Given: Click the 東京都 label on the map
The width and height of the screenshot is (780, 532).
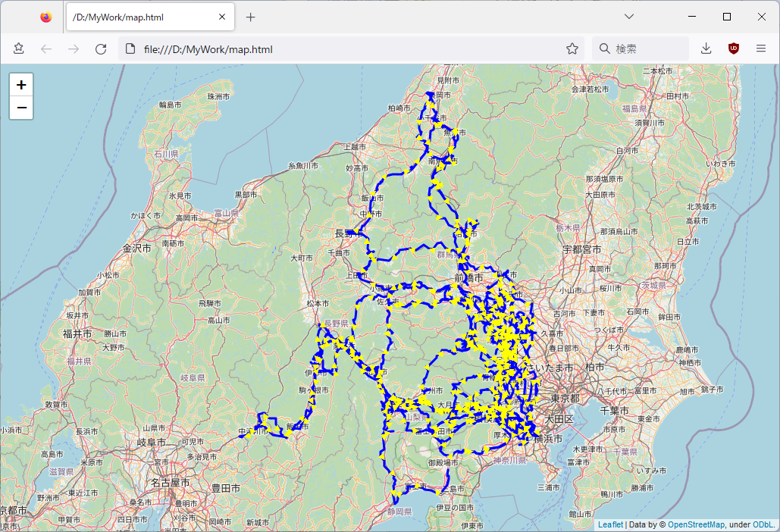Looking at the screenshot, I should coord(565,399).
